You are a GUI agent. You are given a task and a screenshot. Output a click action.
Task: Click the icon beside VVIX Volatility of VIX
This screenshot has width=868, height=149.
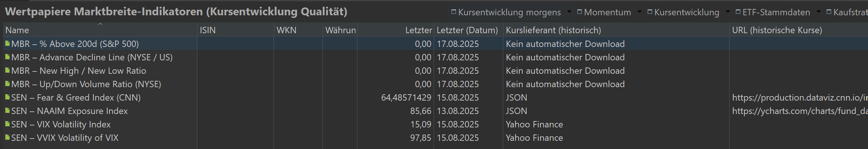7,137
